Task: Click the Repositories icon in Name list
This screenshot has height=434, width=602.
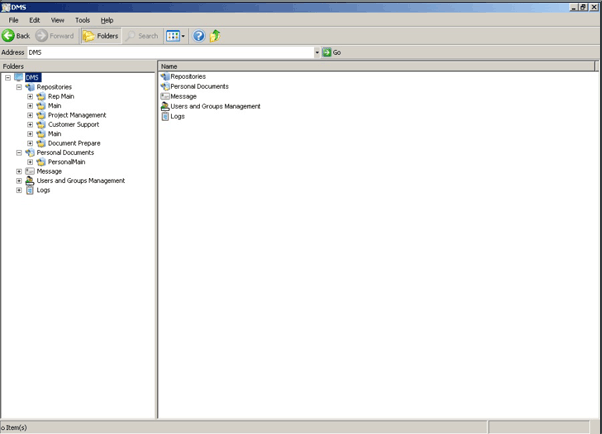Action: (x=165, y=77)
